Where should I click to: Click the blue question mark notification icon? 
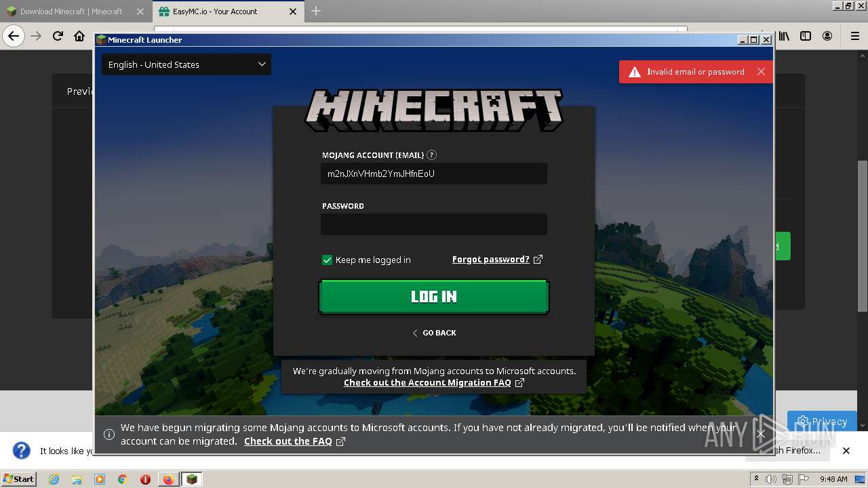(x=22, y=451)
